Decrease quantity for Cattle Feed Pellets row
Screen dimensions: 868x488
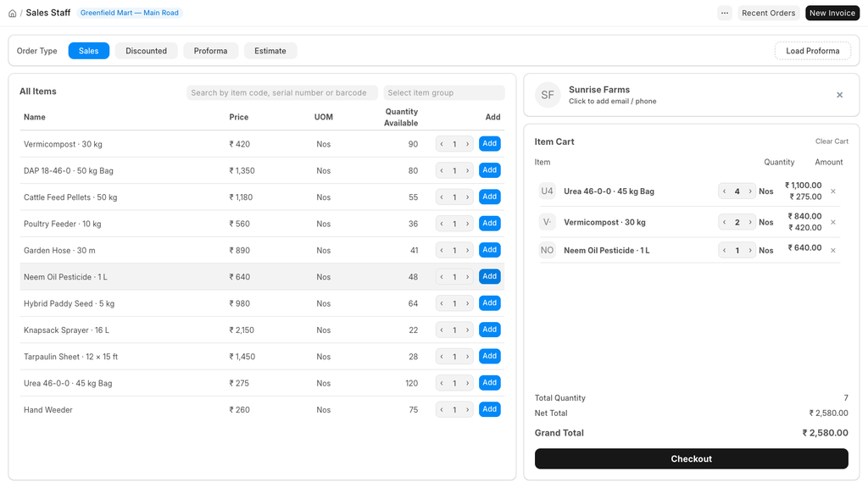[442, 197]
